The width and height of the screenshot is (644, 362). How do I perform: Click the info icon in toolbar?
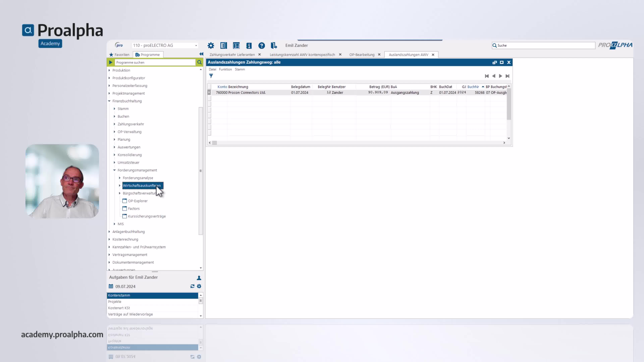(x=249, y=45)
